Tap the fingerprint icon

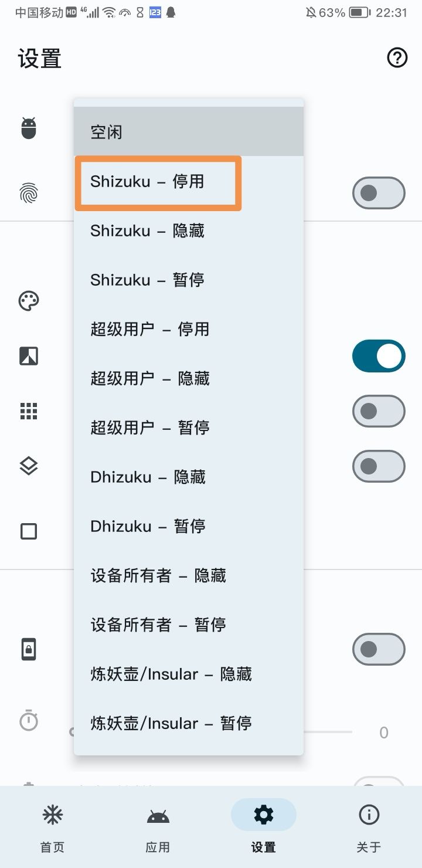click(29, 193)
